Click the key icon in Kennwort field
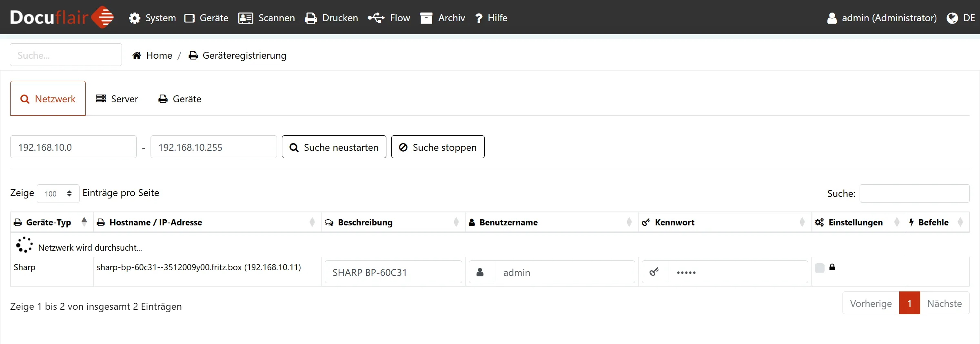980x344 pixels. 655,272
